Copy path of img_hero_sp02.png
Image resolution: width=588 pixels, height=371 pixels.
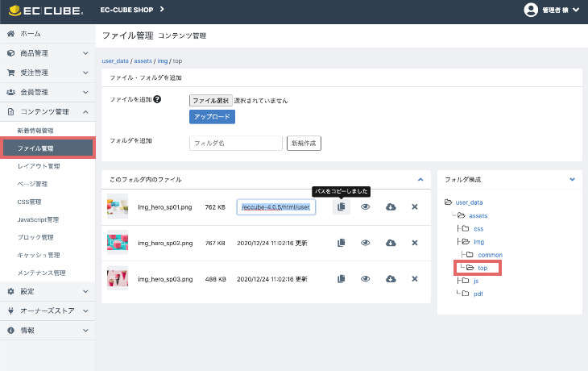click(342, 243)
